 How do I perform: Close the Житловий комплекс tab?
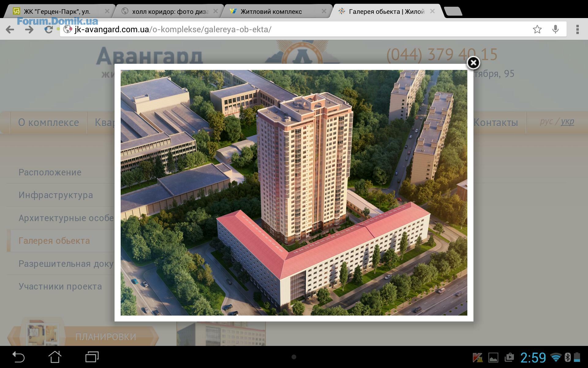click(324, 11)
